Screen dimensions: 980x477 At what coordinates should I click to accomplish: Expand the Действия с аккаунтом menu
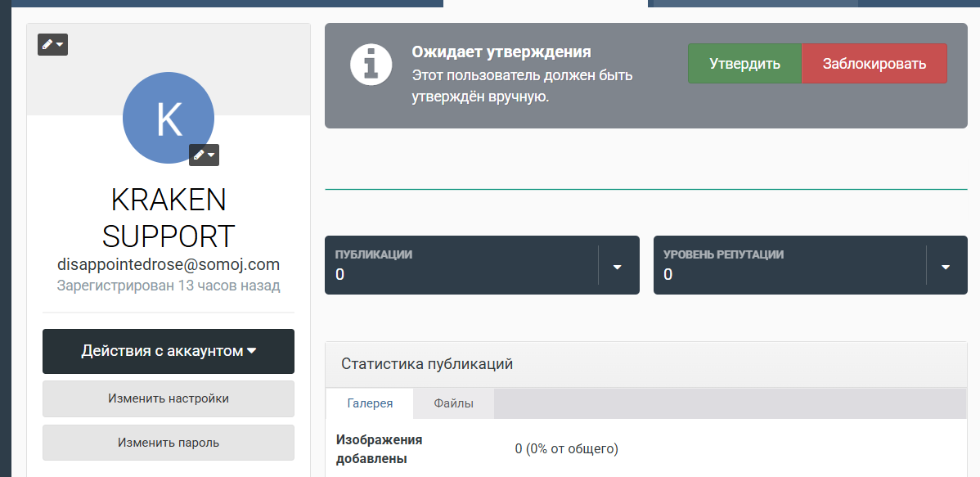pos(169,351)
